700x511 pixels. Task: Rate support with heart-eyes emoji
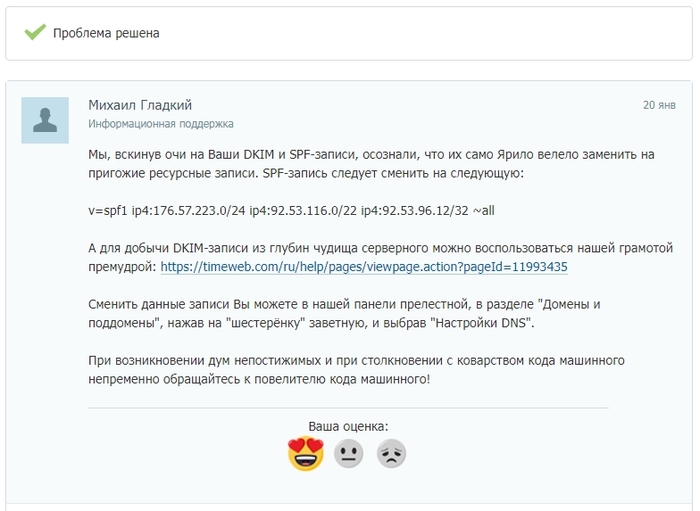[305, 455]
